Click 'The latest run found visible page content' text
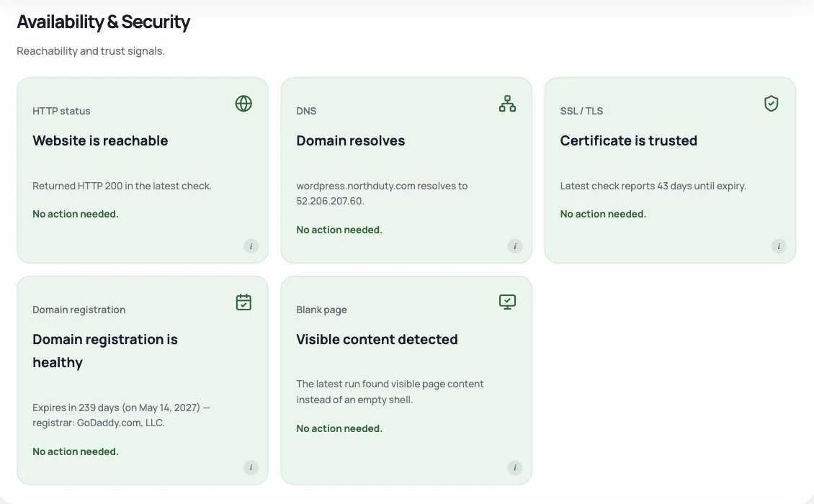This screenshot has width=814, height=504. tap(390, 392)
